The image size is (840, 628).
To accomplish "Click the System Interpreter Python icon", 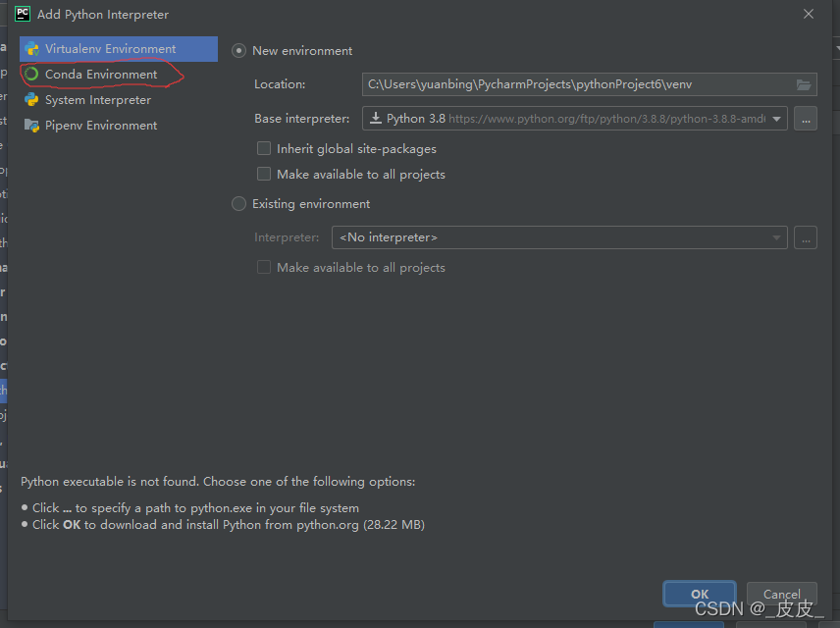I will 31,100.
